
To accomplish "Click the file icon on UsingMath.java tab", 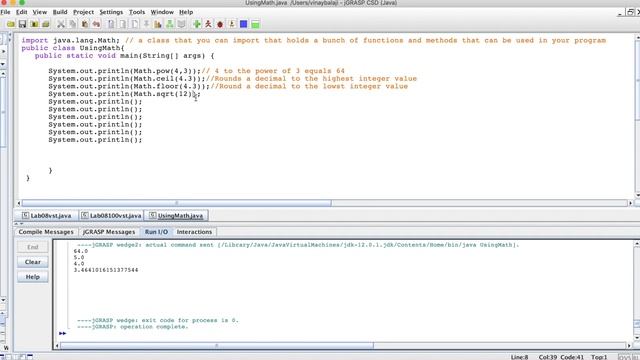I will 152,215.
